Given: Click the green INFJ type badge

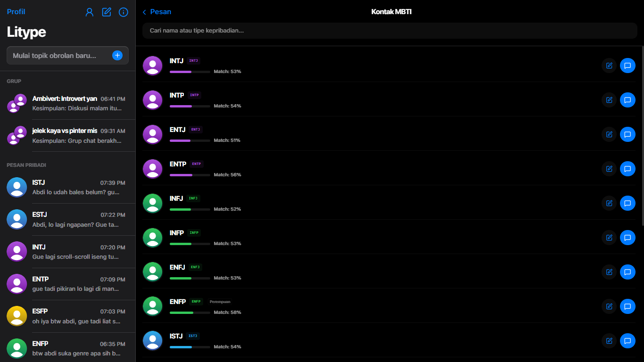Looking at the screenshot, I should click(x=193, y=198).
